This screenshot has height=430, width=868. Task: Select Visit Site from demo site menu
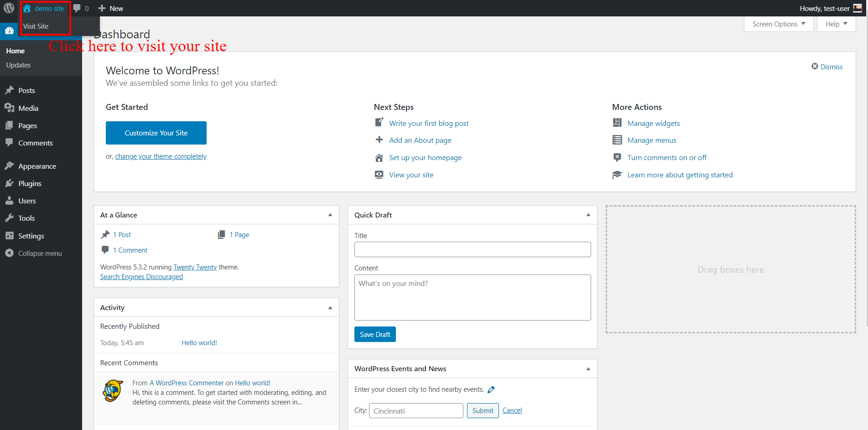(36, 26)
